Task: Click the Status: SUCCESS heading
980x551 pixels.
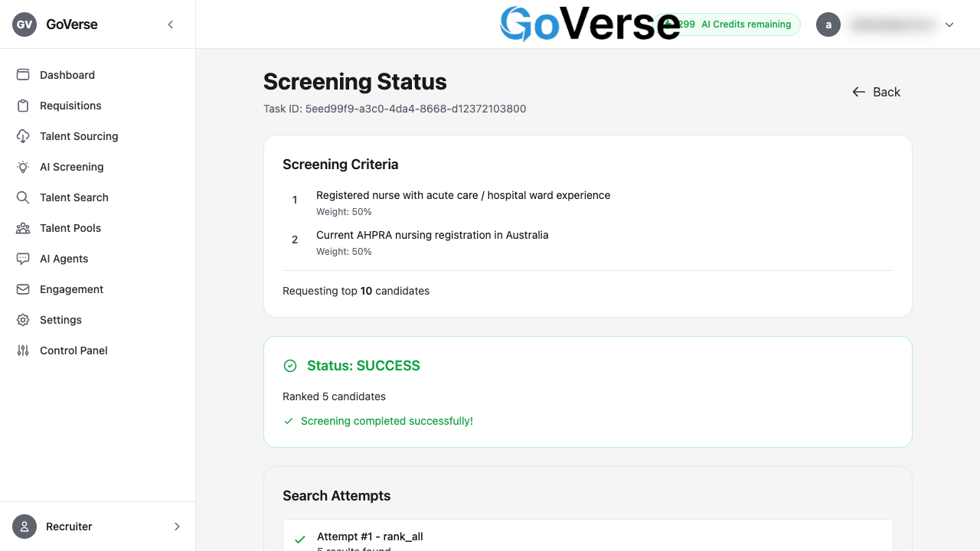Action: tap(364, 366)
